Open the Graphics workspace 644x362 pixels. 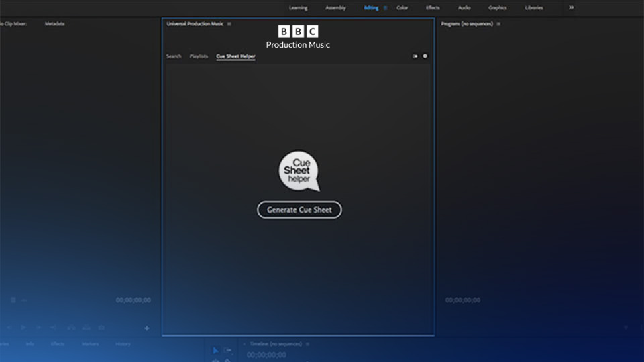point(498,8)
